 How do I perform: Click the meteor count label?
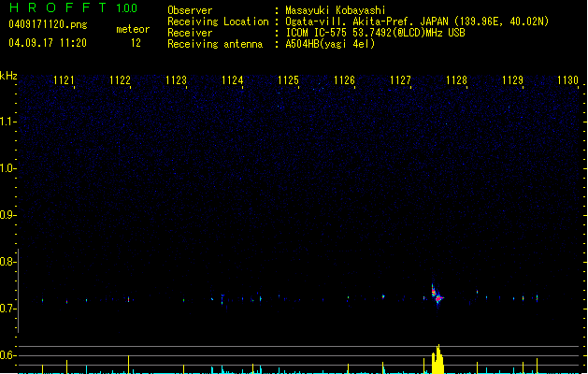[133, 29]
